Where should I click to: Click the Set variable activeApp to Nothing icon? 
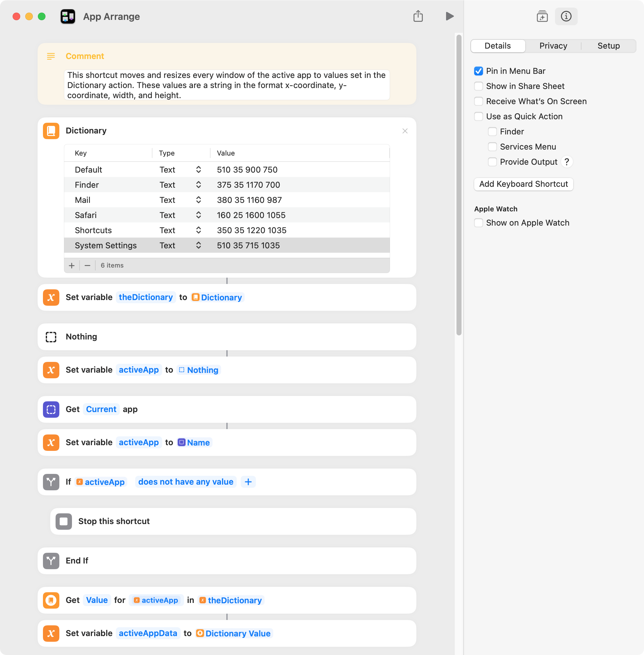point(51,370)
